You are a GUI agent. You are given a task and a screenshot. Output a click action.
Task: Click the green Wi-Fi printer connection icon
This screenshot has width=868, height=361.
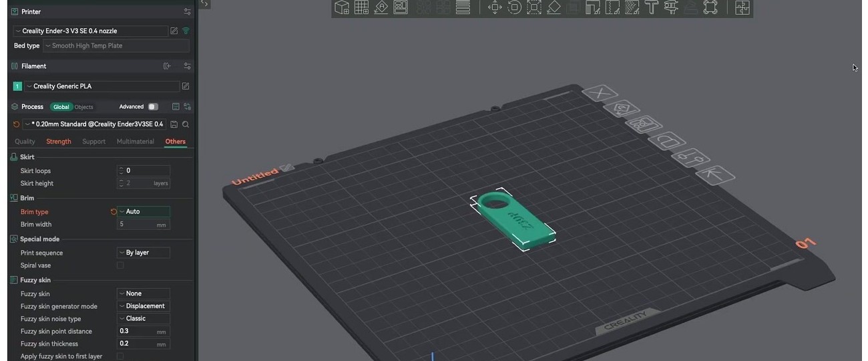(x=186, y=31)
